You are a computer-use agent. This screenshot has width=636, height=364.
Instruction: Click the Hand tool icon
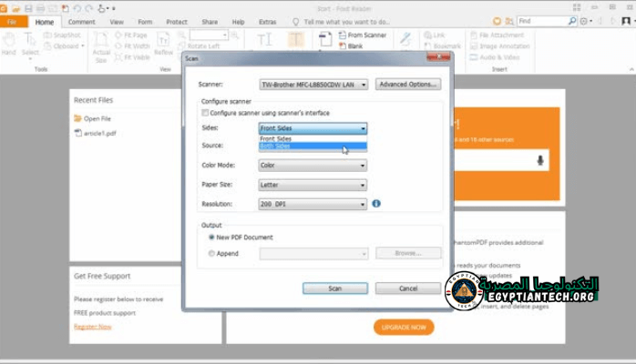9,41
